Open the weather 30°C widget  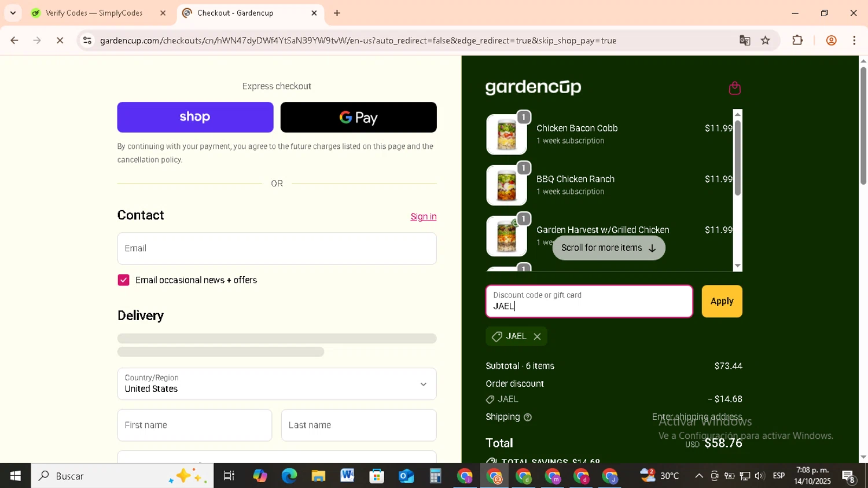click(x=660, y=476)
